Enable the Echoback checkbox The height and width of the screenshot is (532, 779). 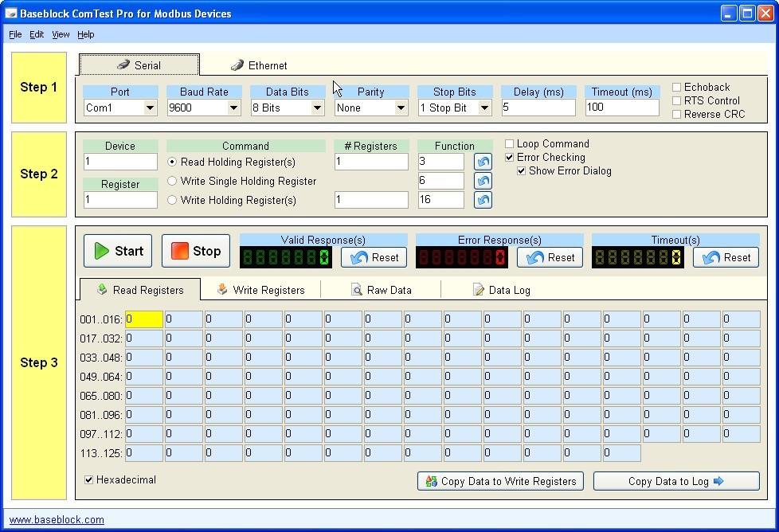coord(678,88)
